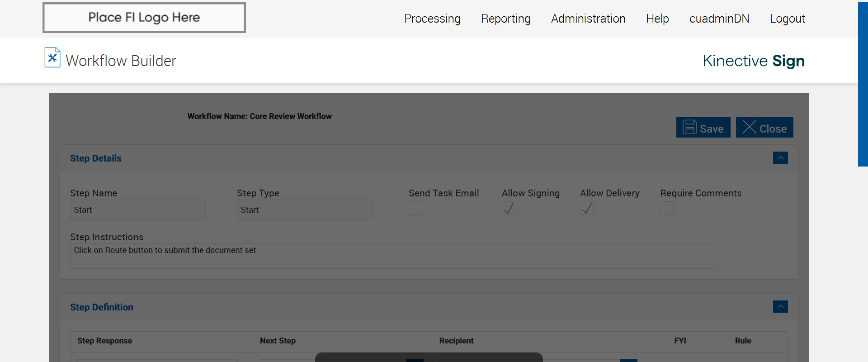Click the Workflow Builder page icon
This screenshot has height=362, width=868.
52,58
